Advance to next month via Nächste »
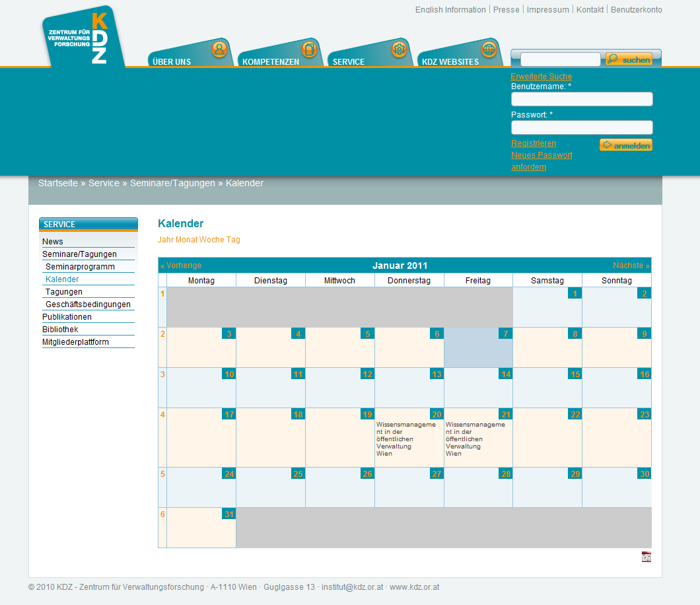The height and width of the screenshot is (605, 700). [630, 265]
